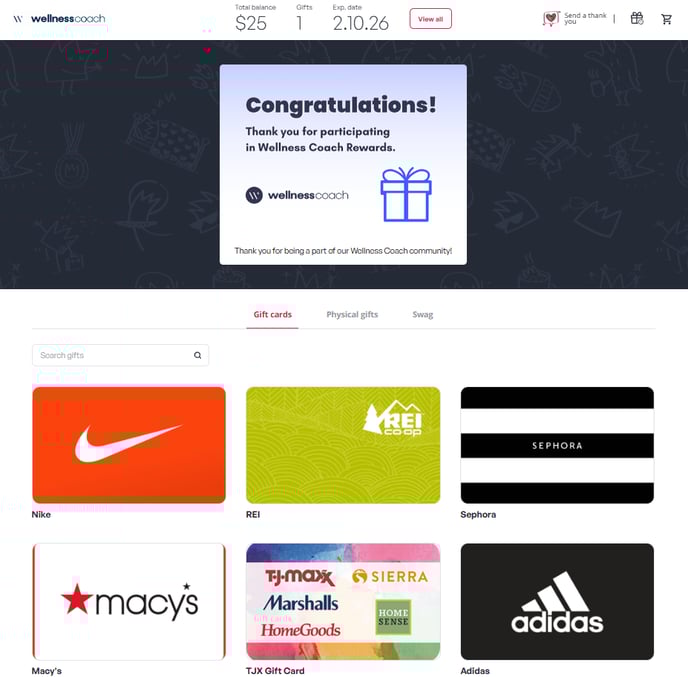Open the Macy's gift card

tap(129, 602)
